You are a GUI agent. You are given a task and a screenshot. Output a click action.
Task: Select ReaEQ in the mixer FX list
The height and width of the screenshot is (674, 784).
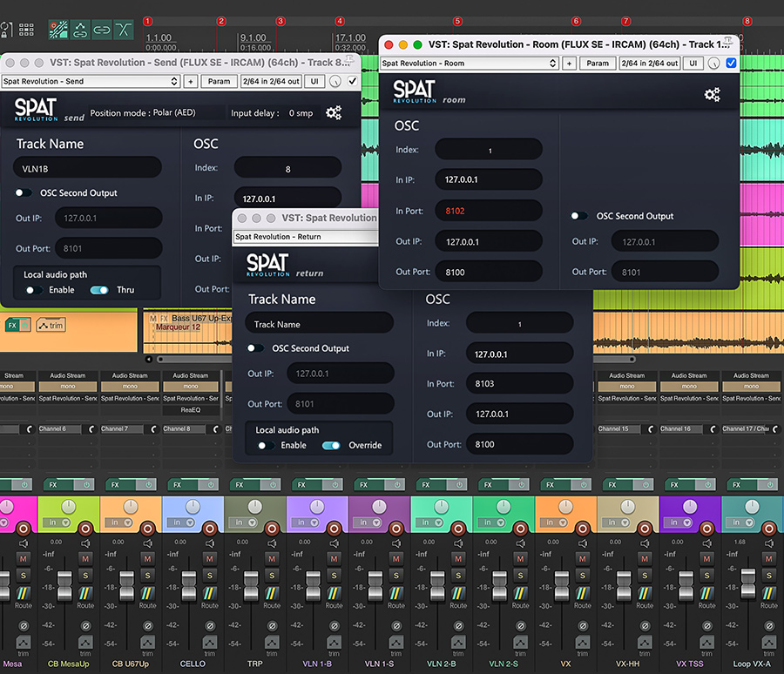click(191, 410)
